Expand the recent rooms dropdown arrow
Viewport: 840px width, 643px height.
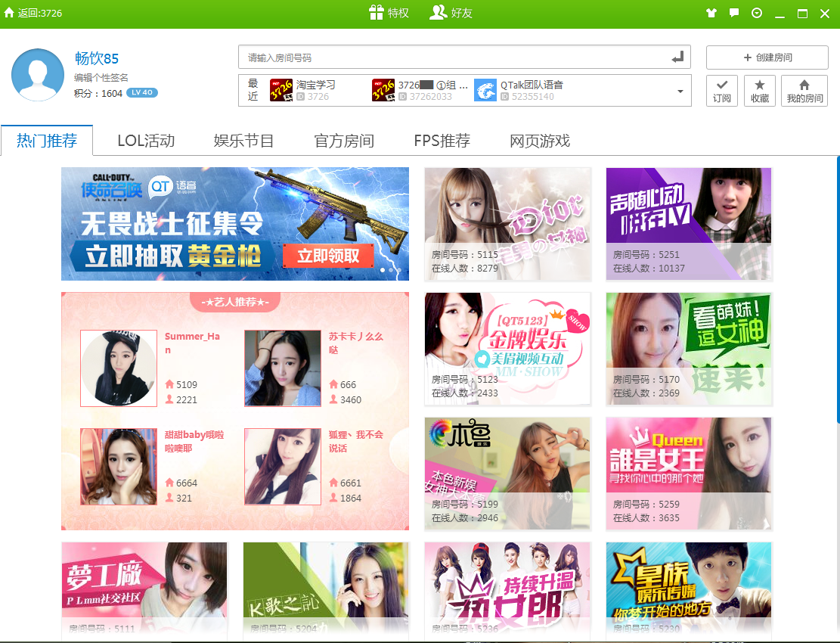(x=680, y=92)
